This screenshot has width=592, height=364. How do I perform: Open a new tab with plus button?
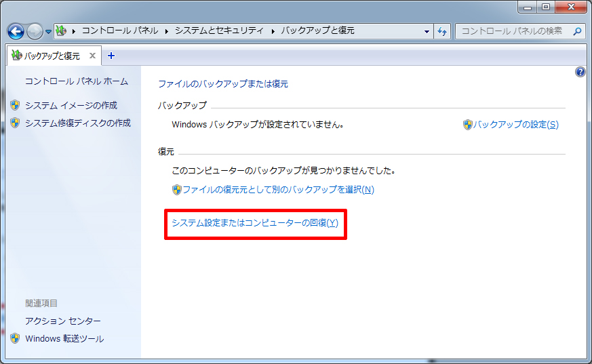(111, 56)
